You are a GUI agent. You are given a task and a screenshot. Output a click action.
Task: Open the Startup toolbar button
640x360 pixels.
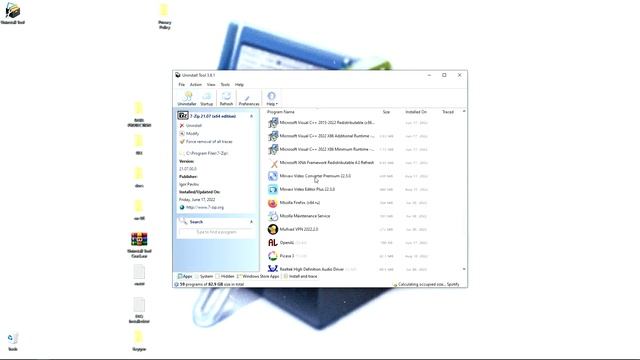[207, 98]
